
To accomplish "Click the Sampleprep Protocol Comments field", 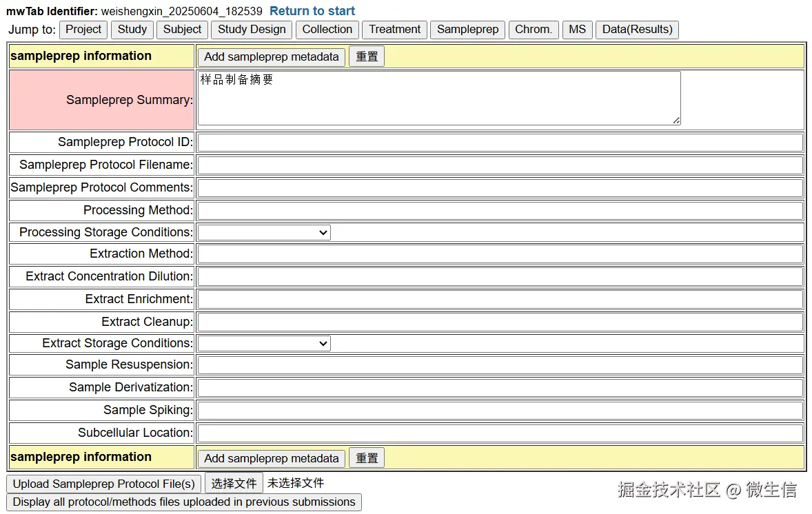I will click(500, 188).
